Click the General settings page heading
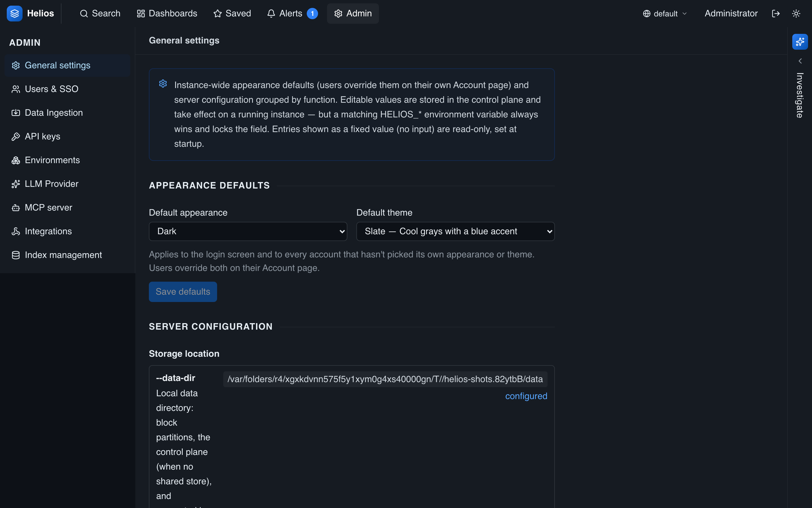This screenshot has height=508, width=812. [x=184, y=40]
